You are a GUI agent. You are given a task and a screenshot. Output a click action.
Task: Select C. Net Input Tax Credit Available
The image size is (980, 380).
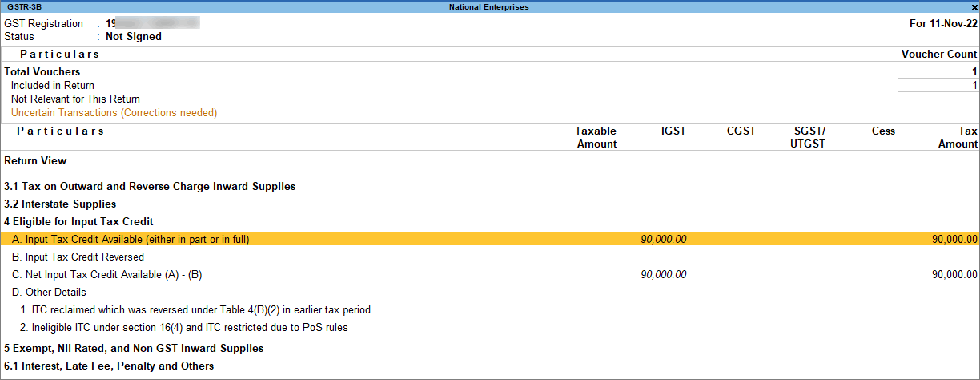pyautogui.click(x=490, y=275)
